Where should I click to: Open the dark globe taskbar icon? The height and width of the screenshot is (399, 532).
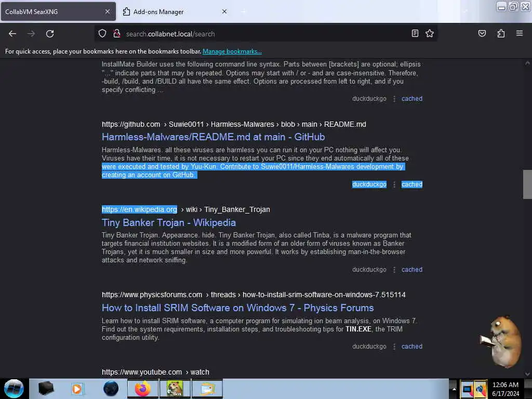[111, 389]
